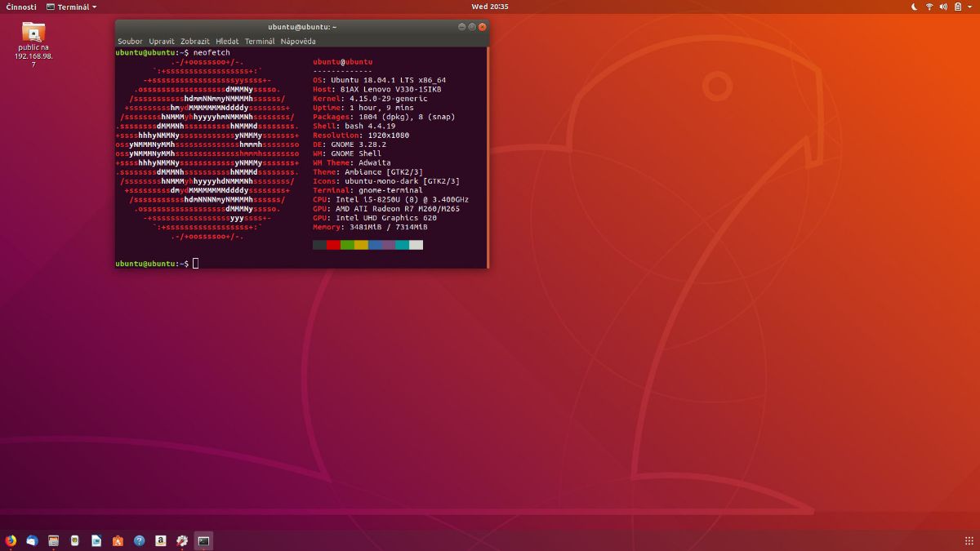Expand the system menu arrow
980x551 pixels.
(969, 7)
